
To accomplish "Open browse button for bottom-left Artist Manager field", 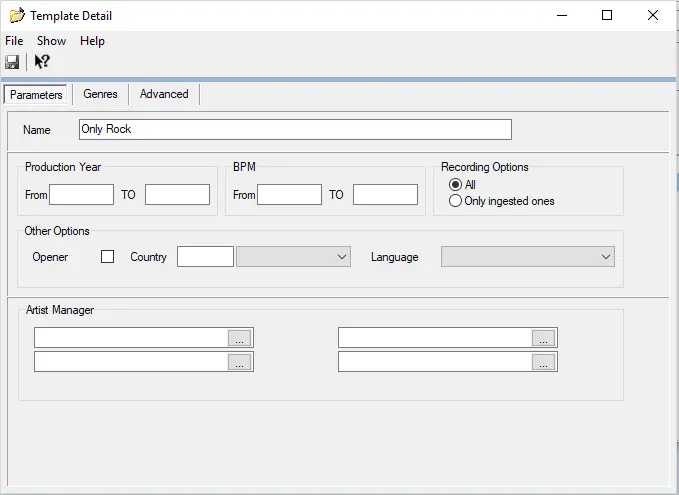I will pos(240,362).
